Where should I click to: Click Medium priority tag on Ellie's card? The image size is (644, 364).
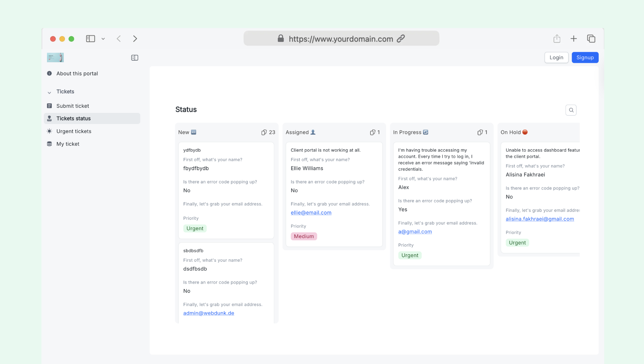[x=304, y=236]
